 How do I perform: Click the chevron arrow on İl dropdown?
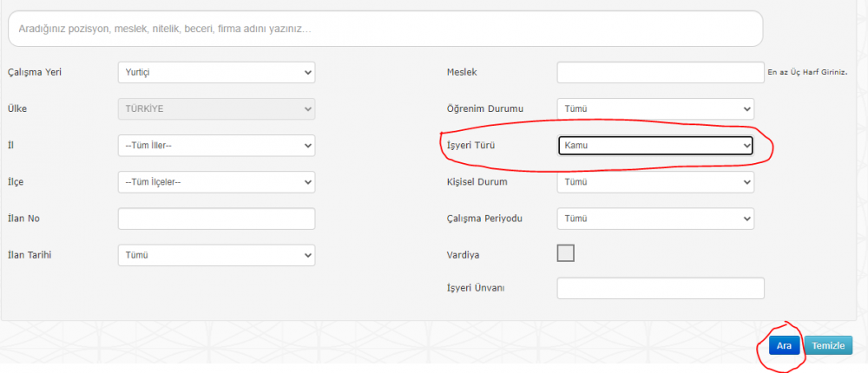click(x=307, y=146)
